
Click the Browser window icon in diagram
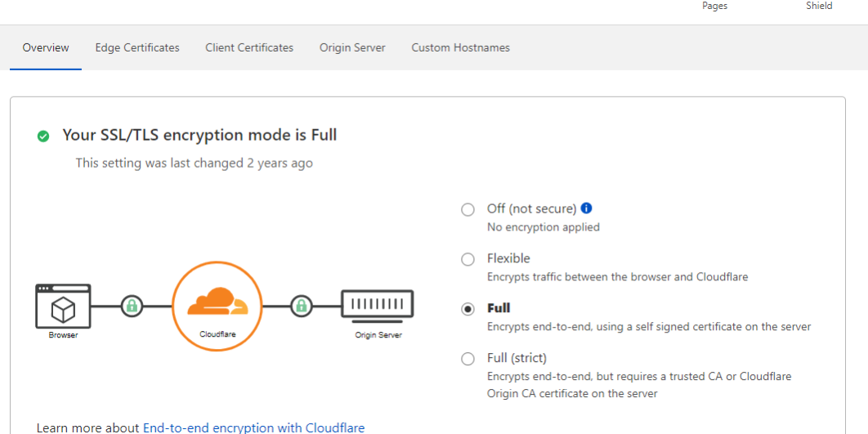click(63, 306)
